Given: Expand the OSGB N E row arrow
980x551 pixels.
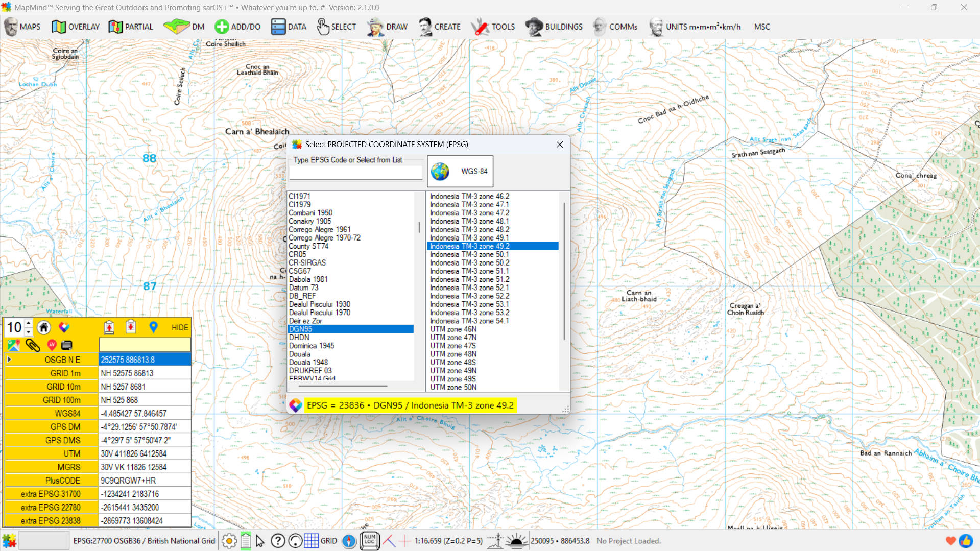Looking at the screenshot, I should pyautogui.click(x=9, y=360).
